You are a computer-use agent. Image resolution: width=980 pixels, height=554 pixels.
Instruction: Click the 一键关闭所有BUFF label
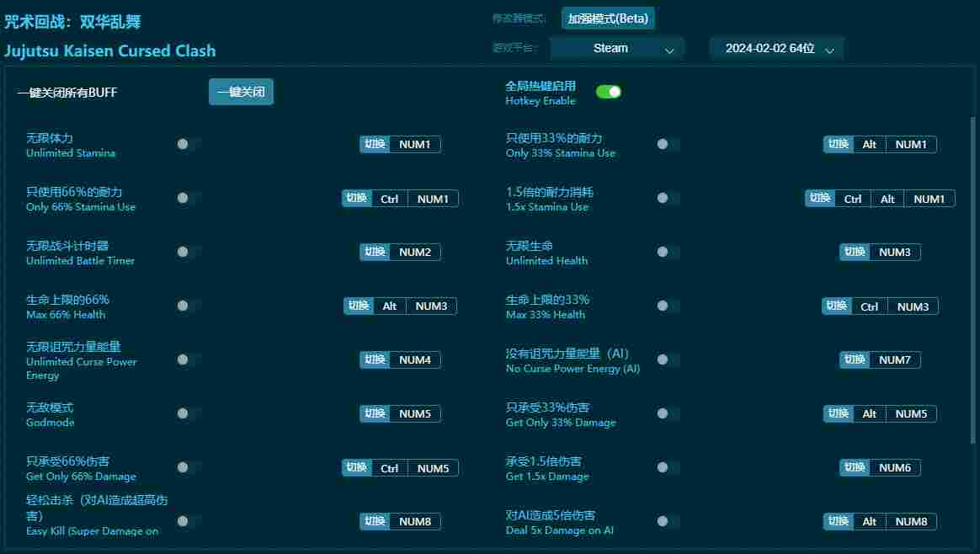(67, 92)
